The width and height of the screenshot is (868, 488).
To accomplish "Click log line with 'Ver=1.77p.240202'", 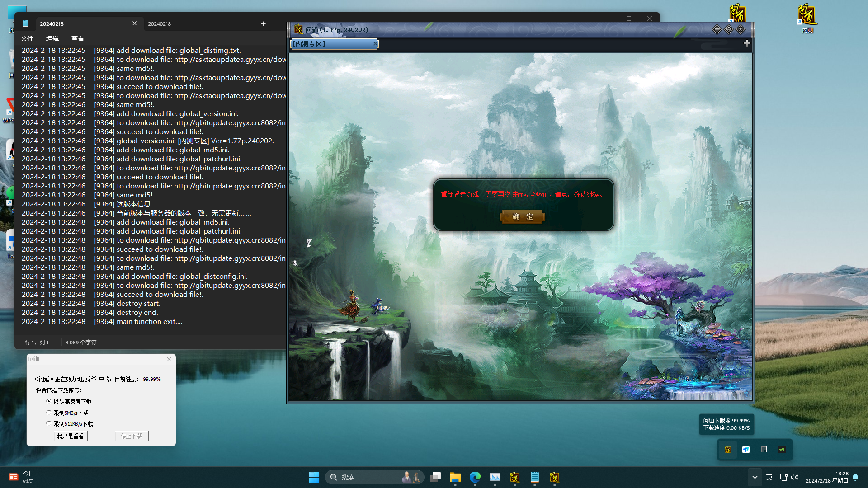I will coord(148,141).
